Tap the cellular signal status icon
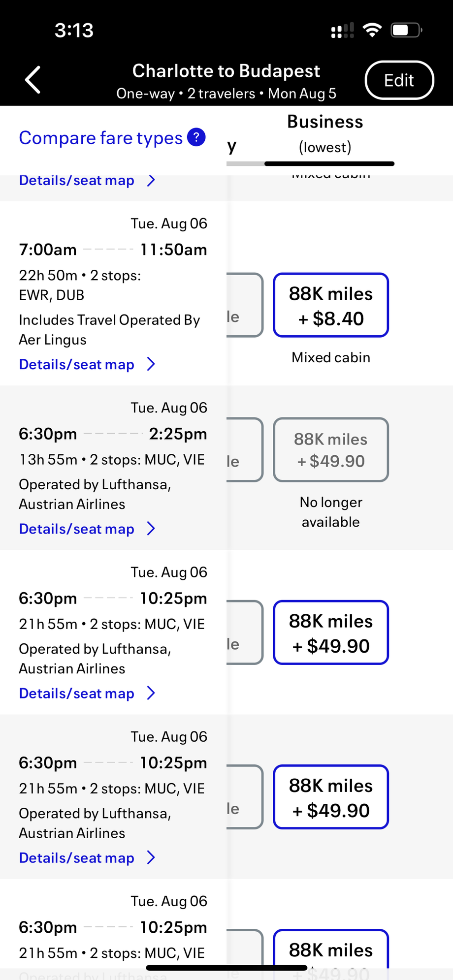The width and height of the screenshot is (453, 980). tap(342, 31)
